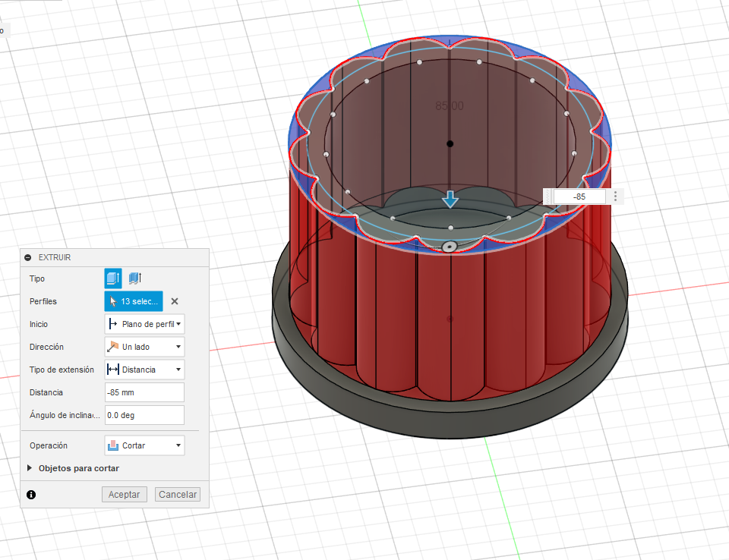Click the Cancelar button
729x560 pixels.
177,495
